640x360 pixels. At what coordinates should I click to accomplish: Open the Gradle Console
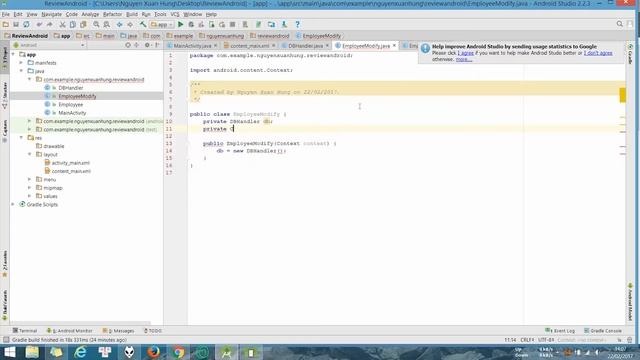(x=603, y=331)
